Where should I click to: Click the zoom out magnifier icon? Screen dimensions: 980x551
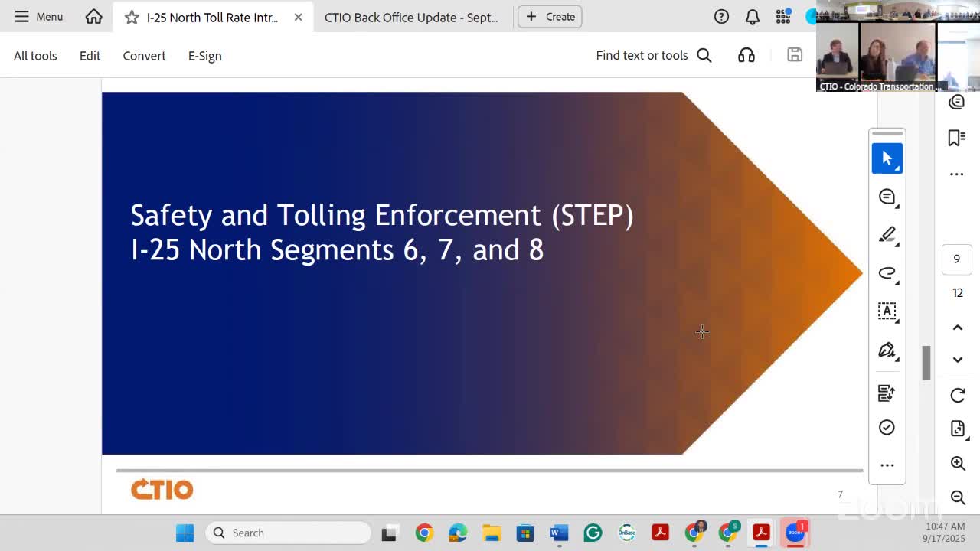tap(958, 497)
